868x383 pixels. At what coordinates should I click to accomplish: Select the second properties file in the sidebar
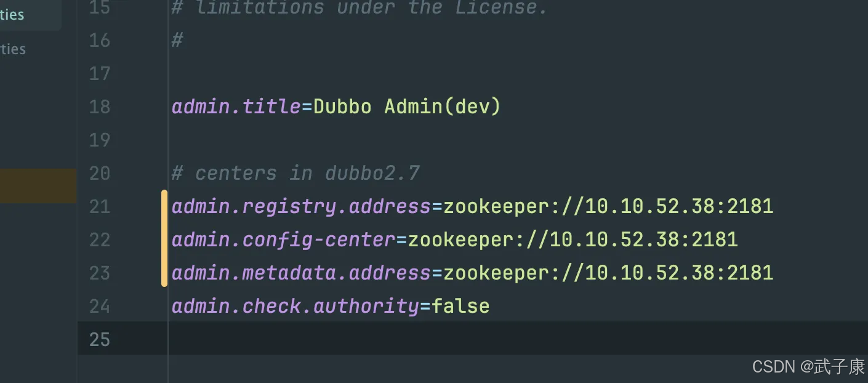[13, 49]
